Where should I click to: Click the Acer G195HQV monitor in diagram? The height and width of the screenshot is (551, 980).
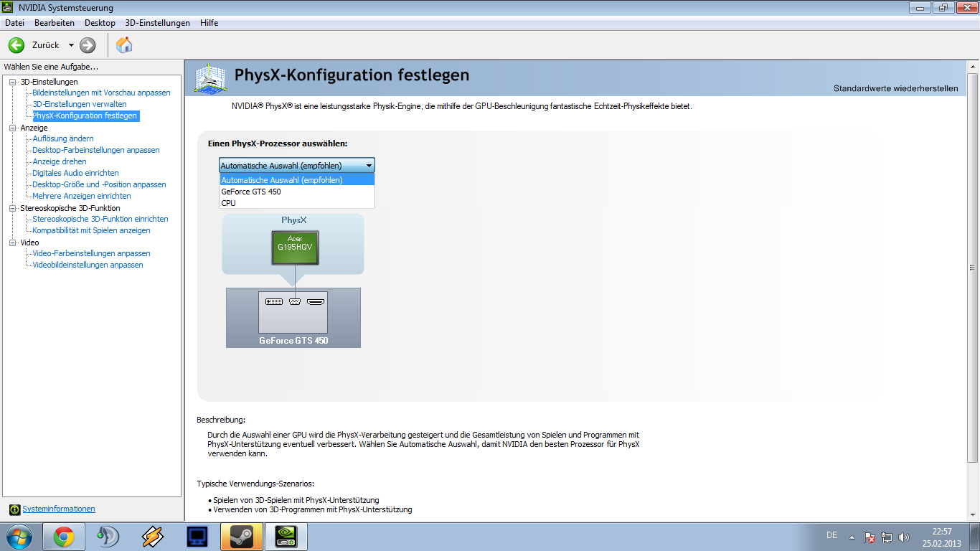(295, 248)
